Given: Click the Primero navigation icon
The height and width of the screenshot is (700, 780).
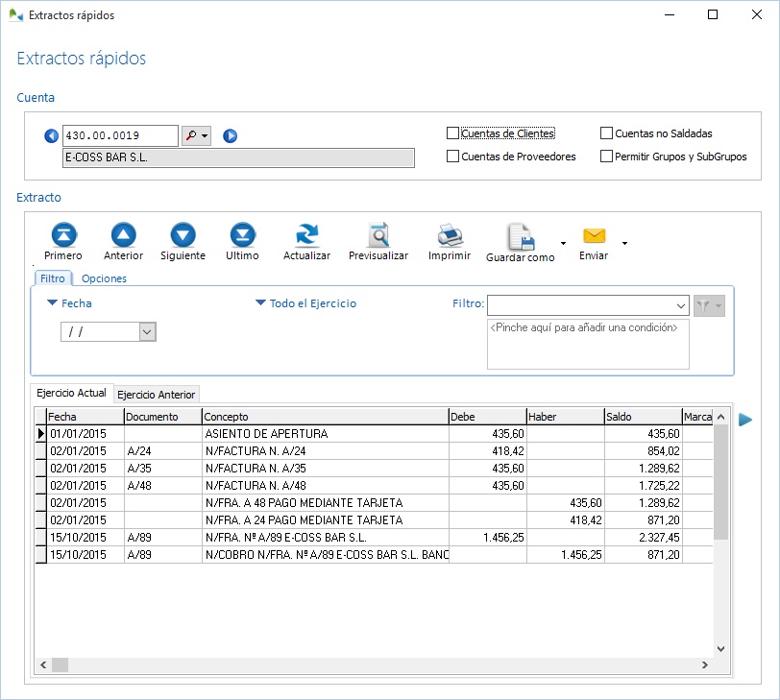Looking at the screenshot, I should (x=63, y=235).
